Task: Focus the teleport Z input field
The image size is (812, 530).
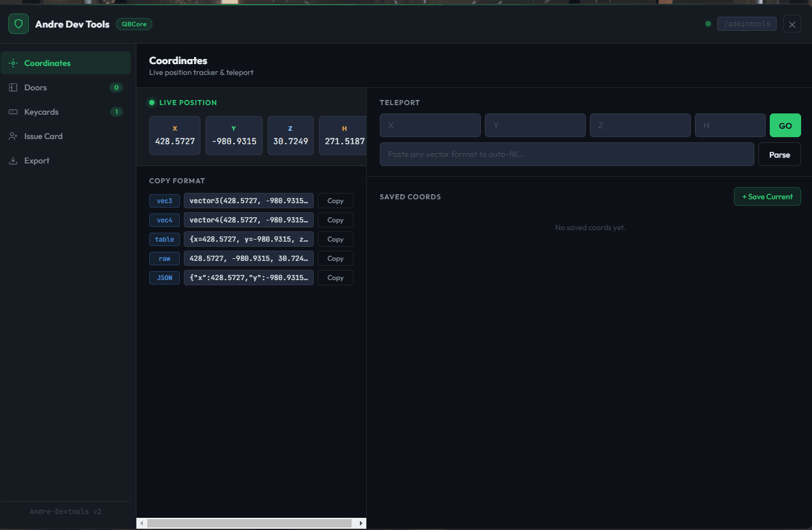Action: point(640,126)
